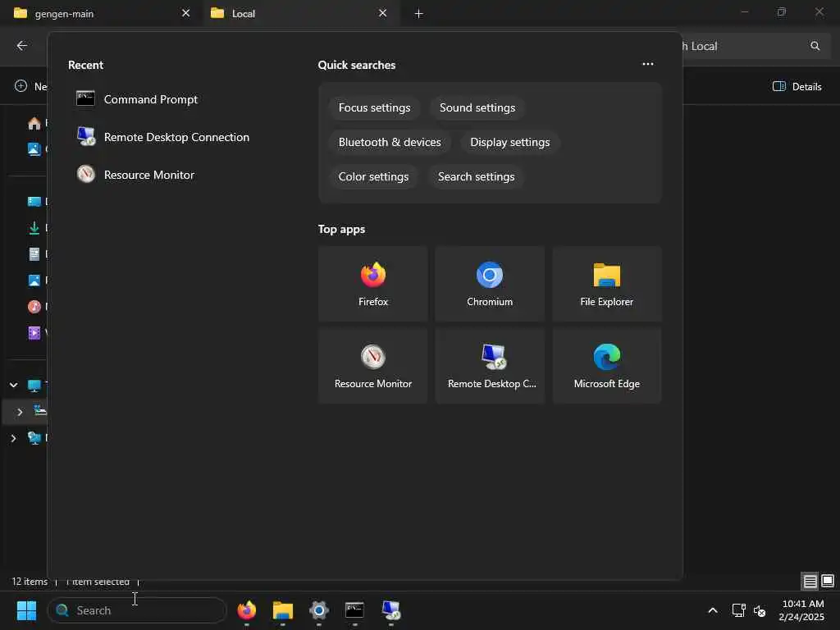Open Firefox from the taskbar
840x630 pixels.
click(246, 610)
